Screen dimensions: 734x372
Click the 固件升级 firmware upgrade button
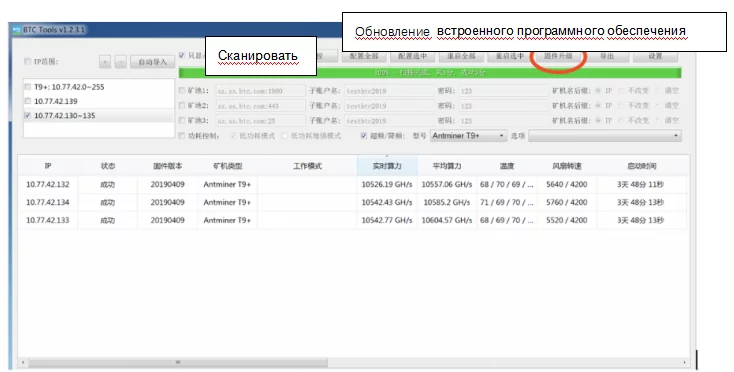tap(558, 56)
